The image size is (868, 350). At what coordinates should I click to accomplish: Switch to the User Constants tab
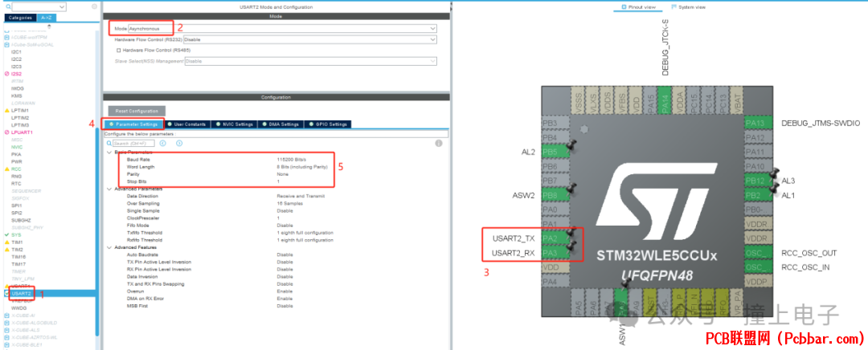point(189,124)
